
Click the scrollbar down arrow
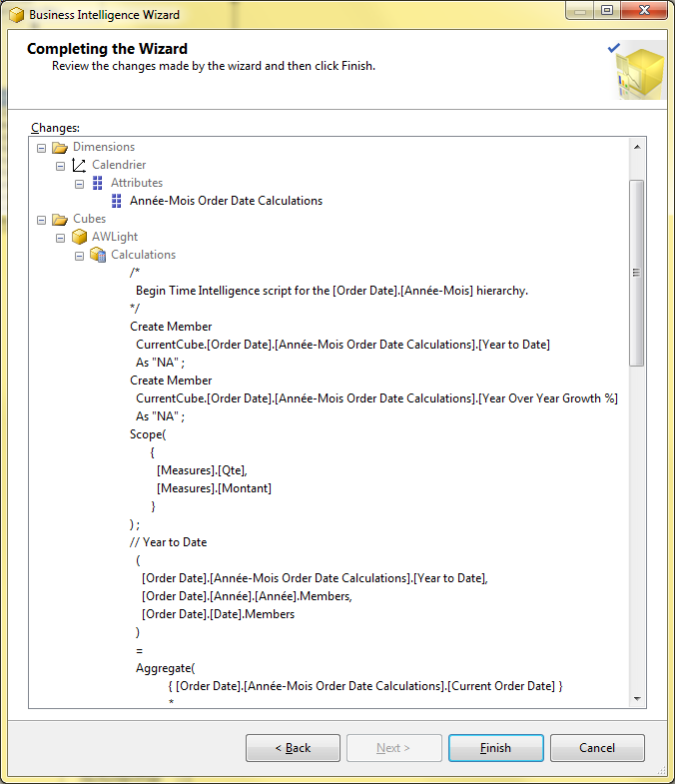pos(636,699)
